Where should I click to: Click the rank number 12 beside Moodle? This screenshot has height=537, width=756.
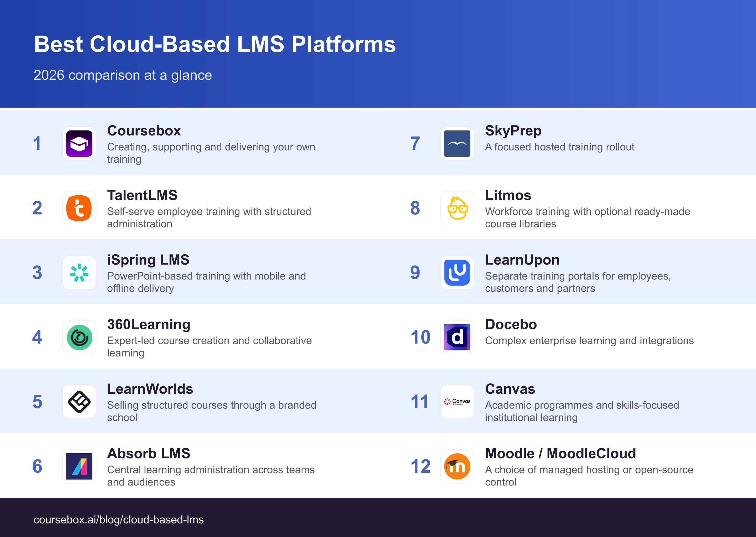420,466
